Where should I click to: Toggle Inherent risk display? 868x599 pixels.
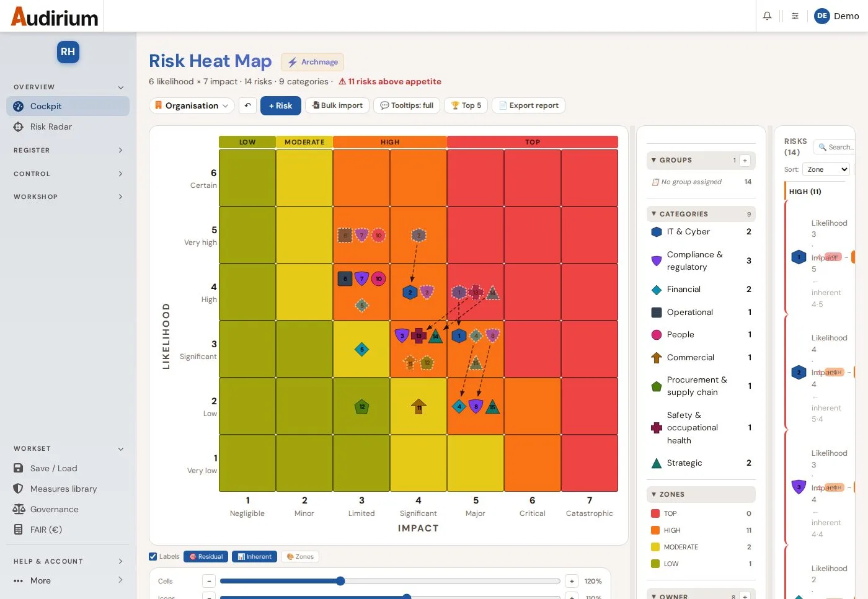tap(254, 557)
